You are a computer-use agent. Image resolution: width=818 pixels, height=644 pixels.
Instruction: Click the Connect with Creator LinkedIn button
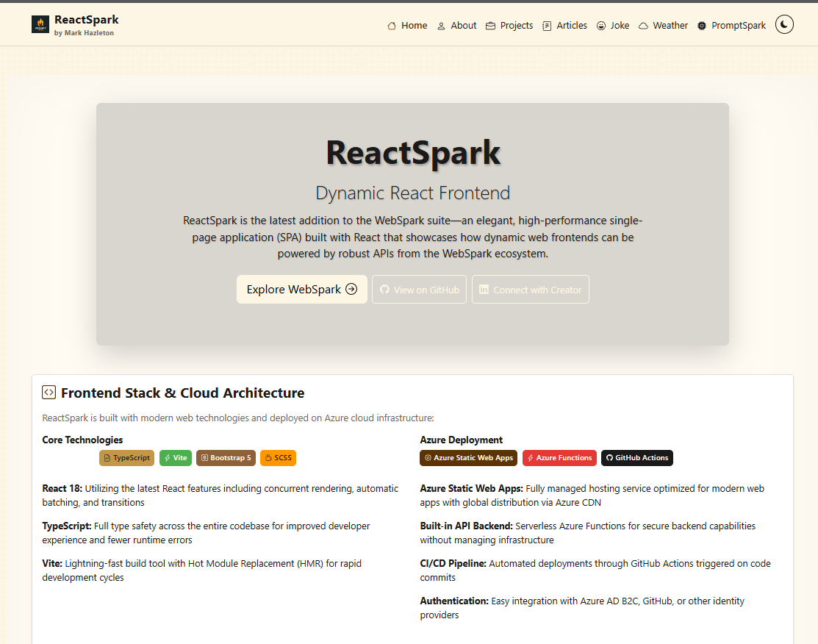pos(530,289)
